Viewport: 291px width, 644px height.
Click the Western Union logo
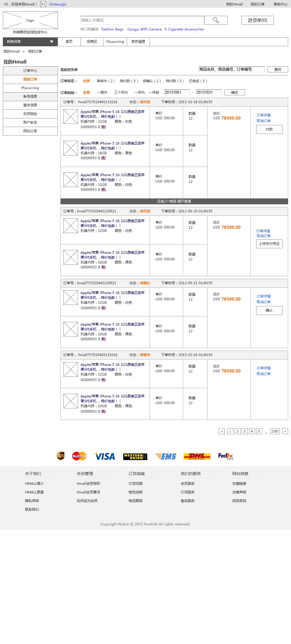(x=135, y=457)
